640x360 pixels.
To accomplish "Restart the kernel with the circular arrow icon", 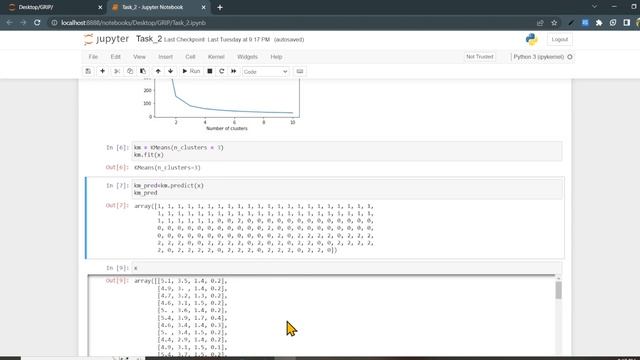I will pyautogui.click(x=222, y=71).
